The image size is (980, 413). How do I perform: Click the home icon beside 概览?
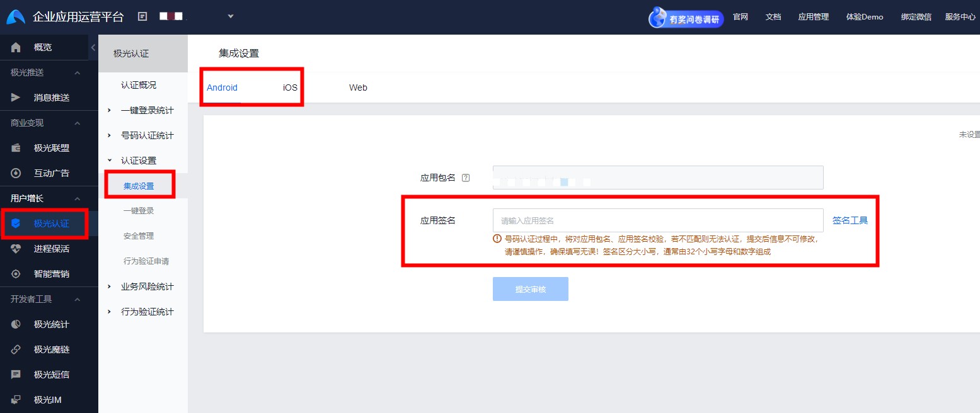pyautogui.click(x=16, y=47)
